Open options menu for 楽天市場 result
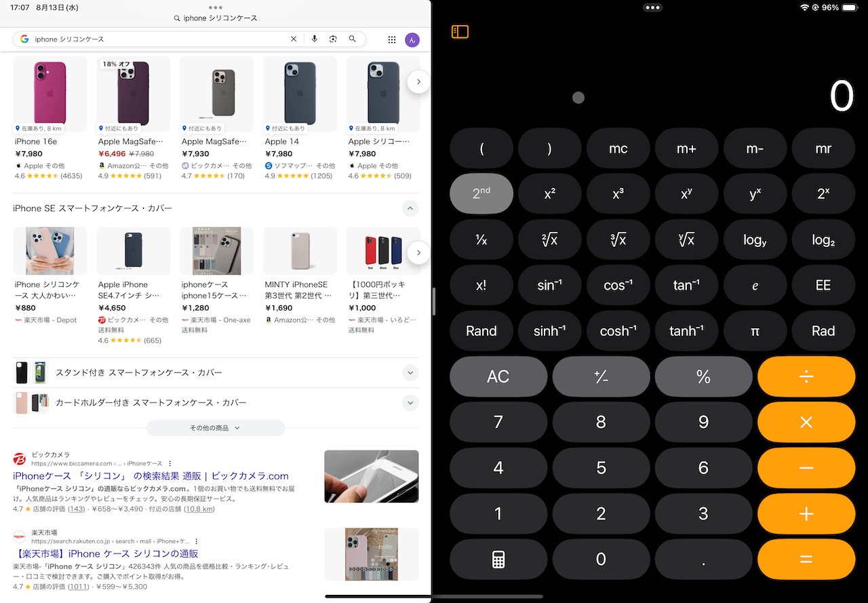The width and height of the screenshot is (868, 603). coord(197,541)
